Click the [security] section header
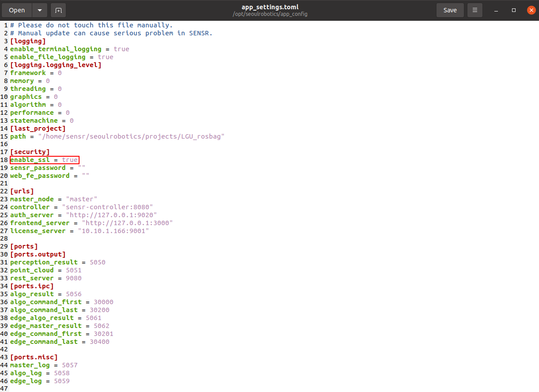Screen dimensions: 539x392 30,152
